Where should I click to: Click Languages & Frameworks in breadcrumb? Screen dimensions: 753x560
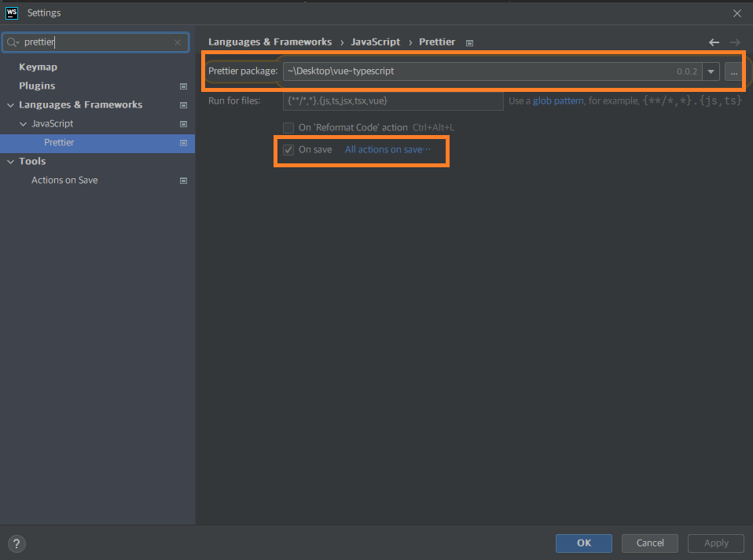pyautogui.click(x=270, y=42)
